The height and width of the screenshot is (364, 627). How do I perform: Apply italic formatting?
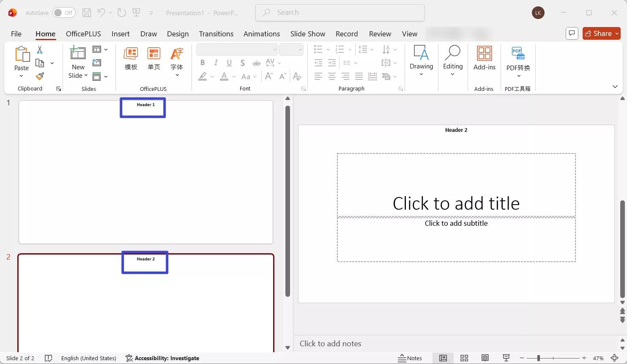coord(216,63)
